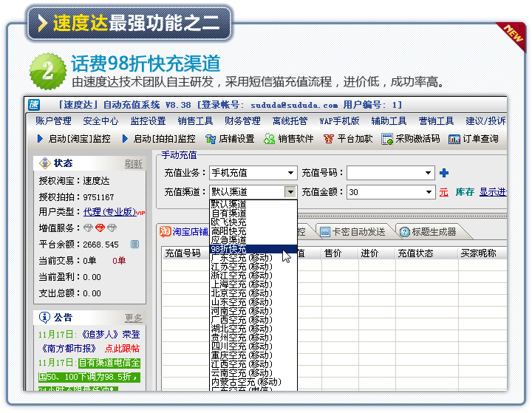Screen dimensions: 532x413
Task: Click the 库存 stock link
Action: pyautogui.click(x=465, y=192)
